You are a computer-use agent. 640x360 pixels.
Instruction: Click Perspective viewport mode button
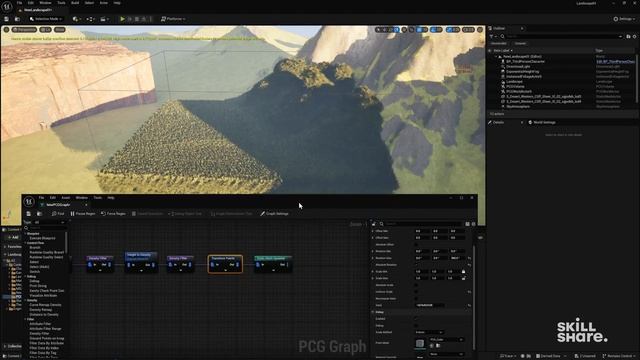24,30
